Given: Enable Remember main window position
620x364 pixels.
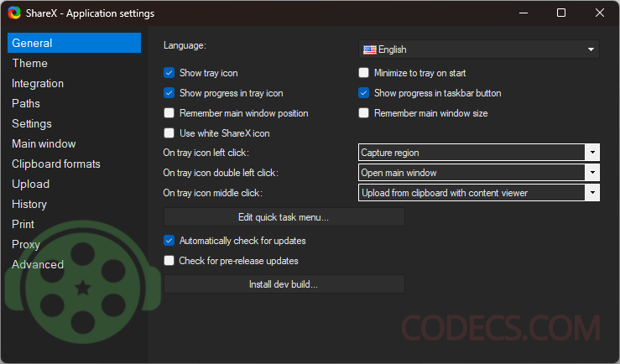Looking at the screenshot, I should point(169,113).
